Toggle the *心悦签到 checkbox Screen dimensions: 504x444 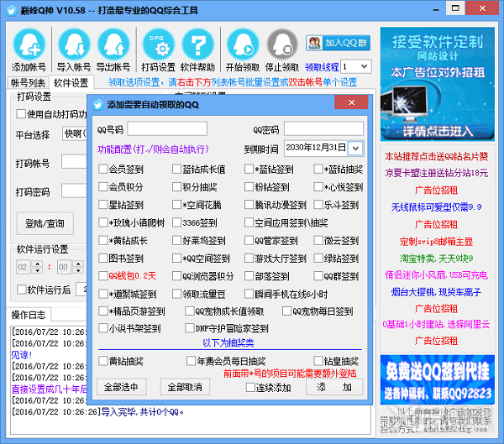pos(318,186)
